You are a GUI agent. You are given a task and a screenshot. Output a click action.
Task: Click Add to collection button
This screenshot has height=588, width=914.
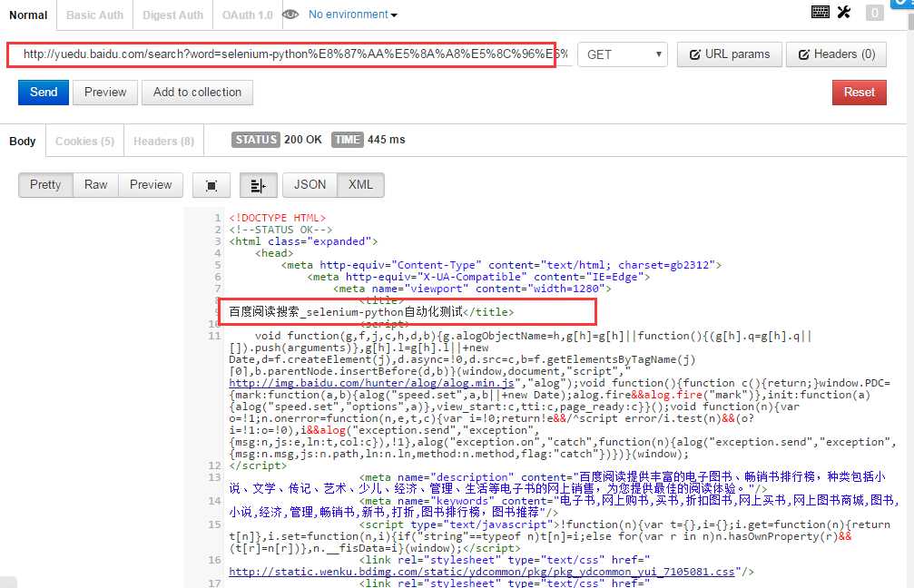[197, 92]
